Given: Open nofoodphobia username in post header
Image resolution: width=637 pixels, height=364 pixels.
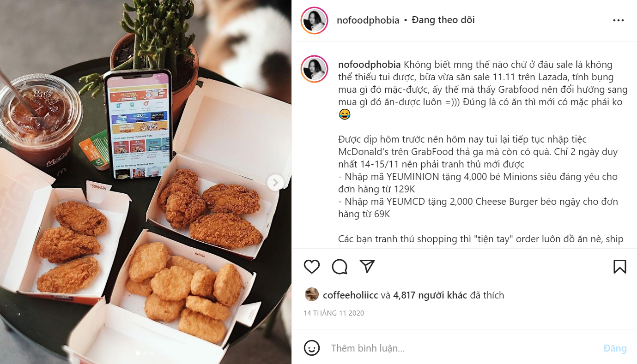Looking at the screenshot, I should (x=368, y=20).
